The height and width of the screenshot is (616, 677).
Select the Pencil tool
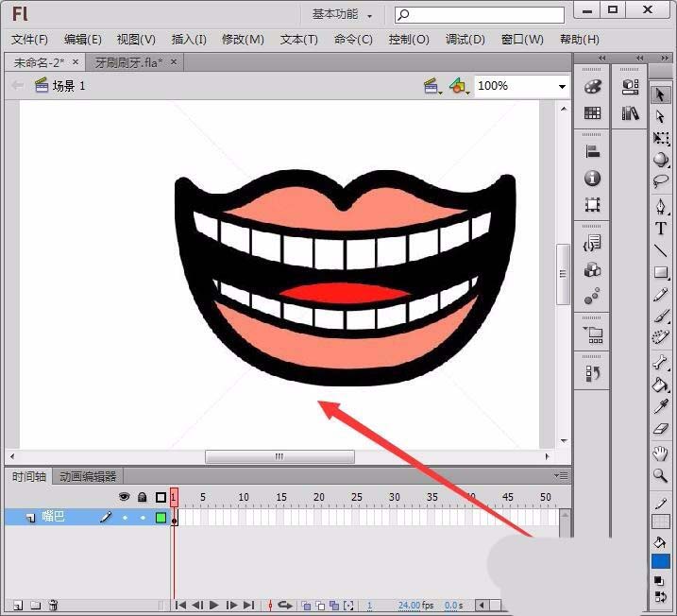coord(660,295)
